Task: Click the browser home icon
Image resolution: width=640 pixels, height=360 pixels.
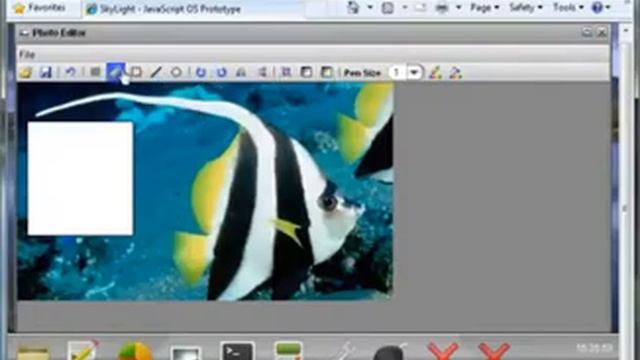Action: [353, 8]
